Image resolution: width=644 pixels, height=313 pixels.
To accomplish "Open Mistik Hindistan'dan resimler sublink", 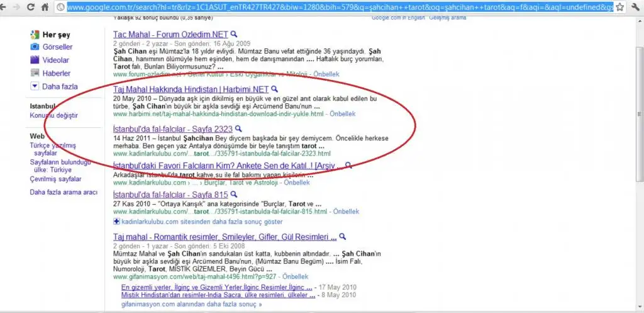I will (x=218, y=295).
